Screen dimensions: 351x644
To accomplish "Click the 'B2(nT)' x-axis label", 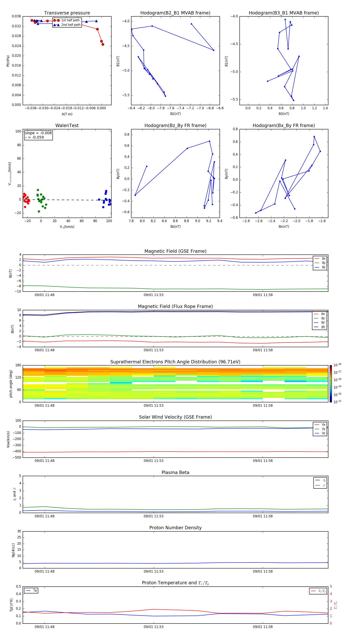I will tap(175, 114).
